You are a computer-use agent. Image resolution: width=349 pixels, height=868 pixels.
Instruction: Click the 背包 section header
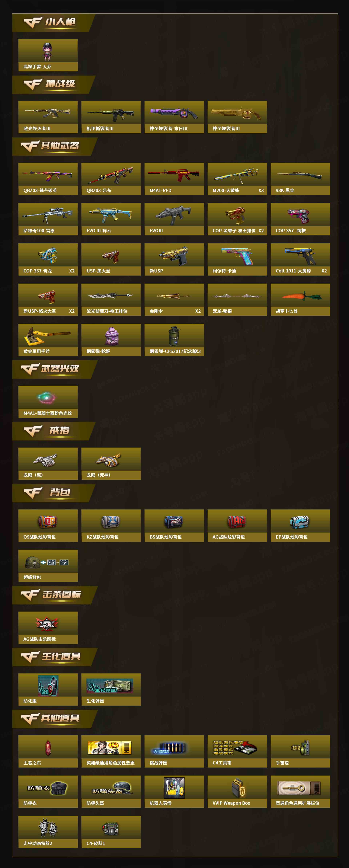54,493
